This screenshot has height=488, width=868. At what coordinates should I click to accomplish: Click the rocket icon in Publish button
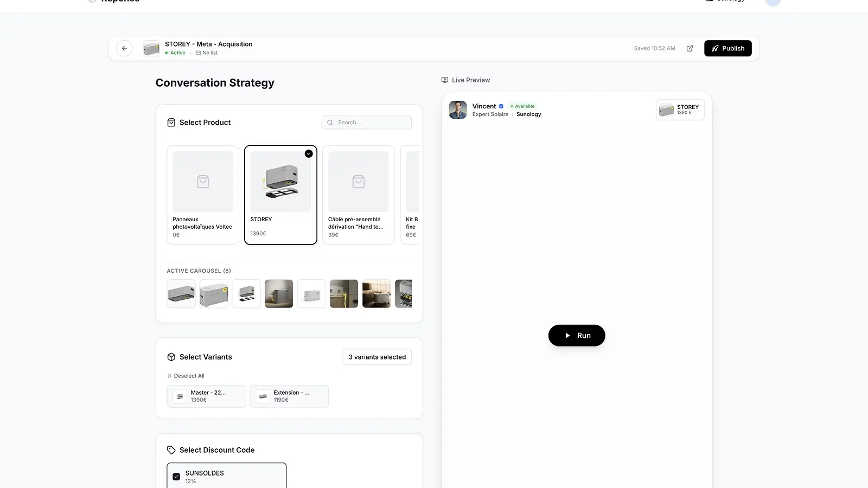716,48
